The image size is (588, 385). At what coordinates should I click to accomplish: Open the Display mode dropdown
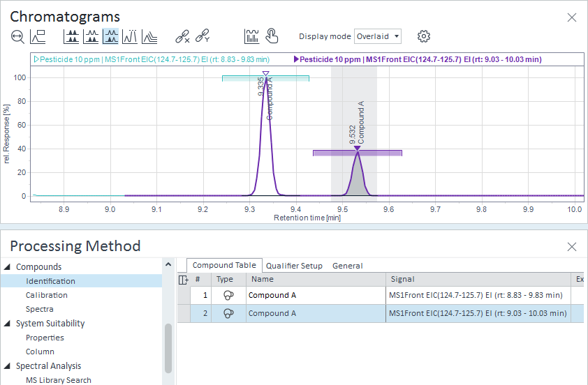378,36
